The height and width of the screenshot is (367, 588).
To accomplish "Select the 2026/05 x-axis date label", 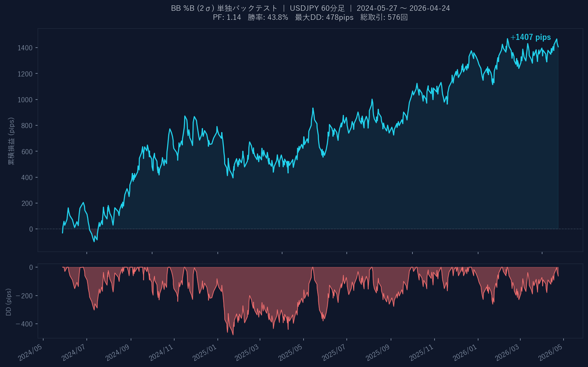I will coord(550,353).
